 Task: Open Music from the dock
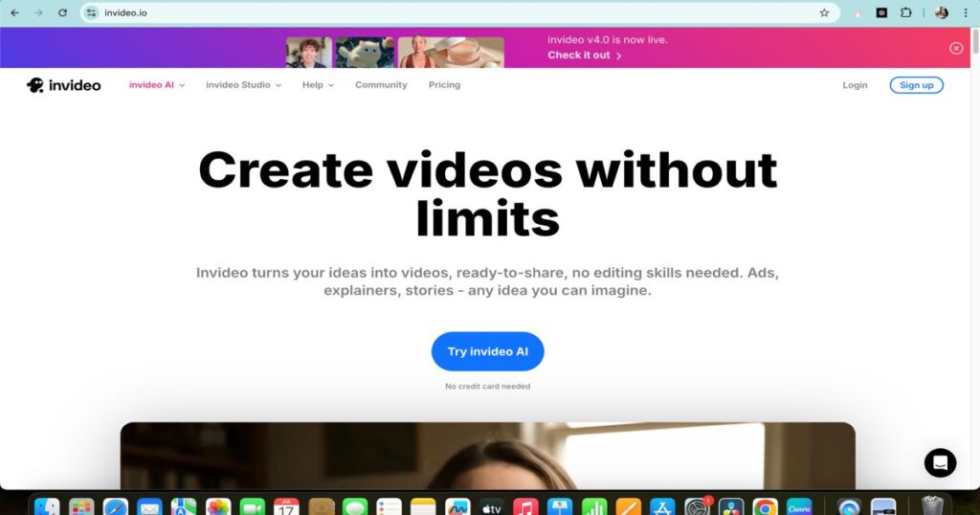[x=525, y=507]
